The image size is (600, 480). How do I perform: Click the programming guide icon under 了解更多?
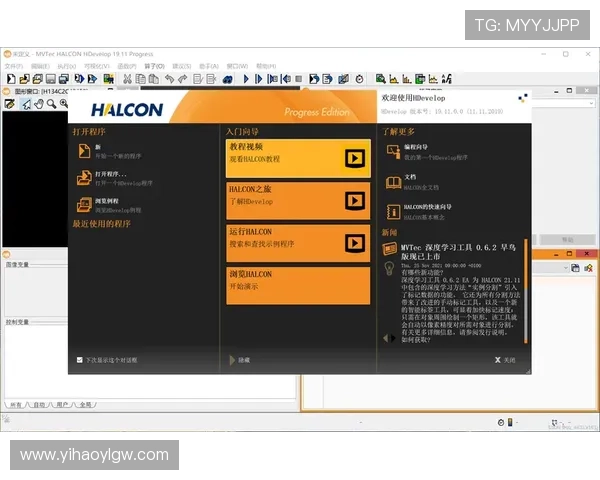tap(393, 152)
